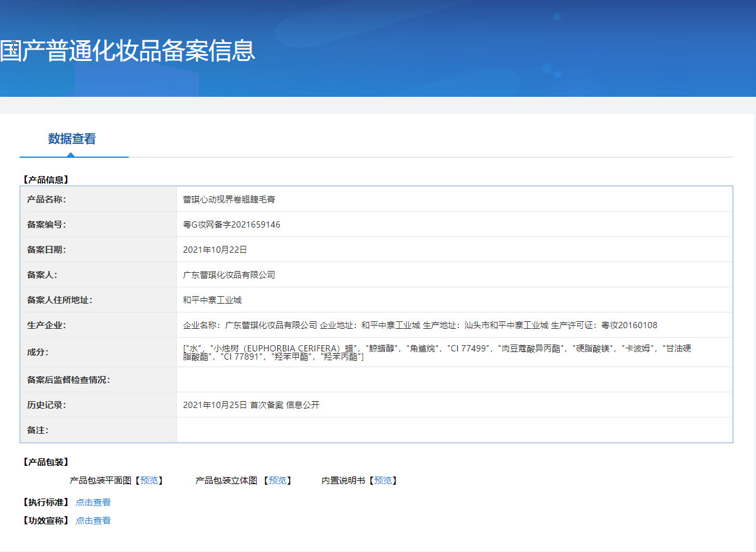Select registrant 广东蕾琪化妆品有限公司 value
This screenshot has width=756, height=552.
point(229,275)
